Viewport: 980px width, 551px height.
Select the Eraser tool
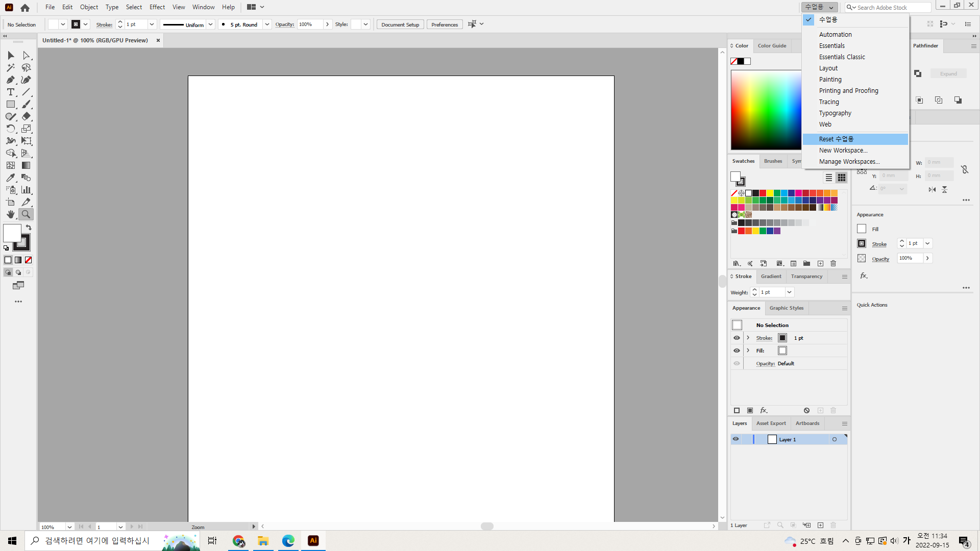click(26, 116)
